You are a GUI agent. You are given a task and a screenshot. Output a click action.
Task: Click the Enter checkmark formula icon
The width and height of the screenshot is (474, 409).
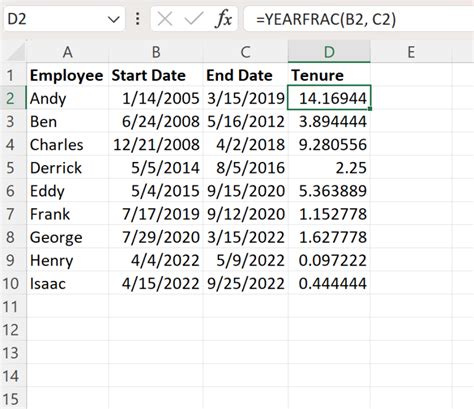pos(194,19)
